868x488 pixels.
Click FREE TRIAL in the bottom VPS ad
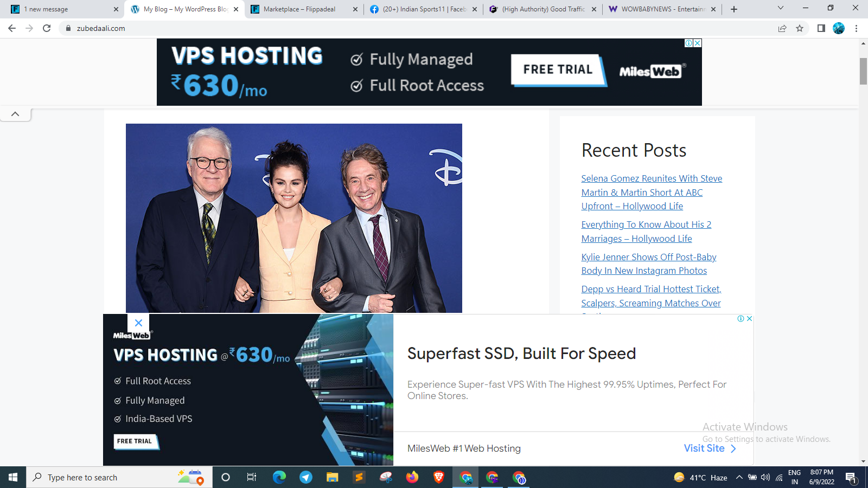[x=135, y=441]
